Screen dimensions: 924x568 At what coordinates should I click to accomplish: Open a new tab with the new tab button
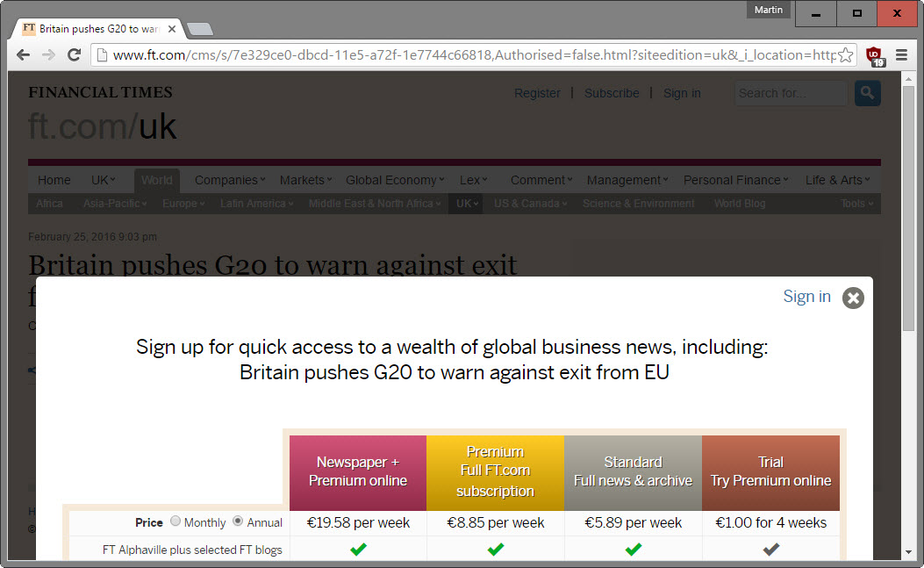pyautogui.click(x=200, y=29)
